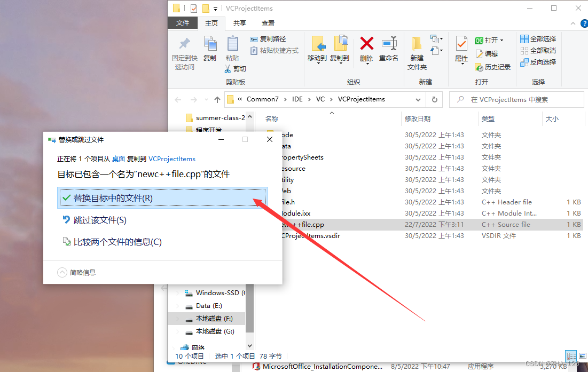Click Invert selection (反向选择)
The image size is (588, 372).
click(x=538, y=62)
